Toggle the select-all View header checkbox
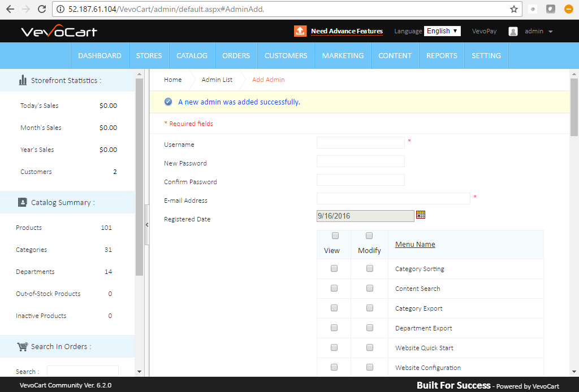The height and width of the screenshot is (392, 579). tap(335, 236)
